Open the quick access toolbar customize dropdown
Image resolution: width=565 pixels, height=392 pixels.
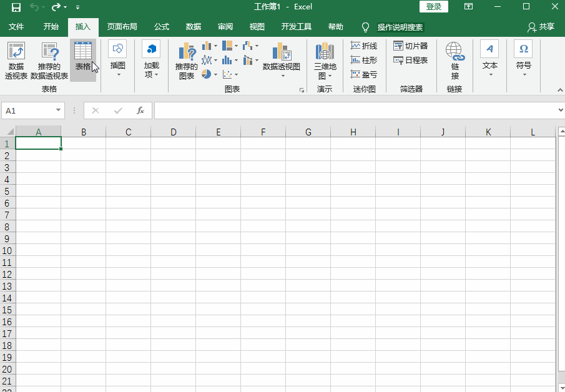(78, 7)
